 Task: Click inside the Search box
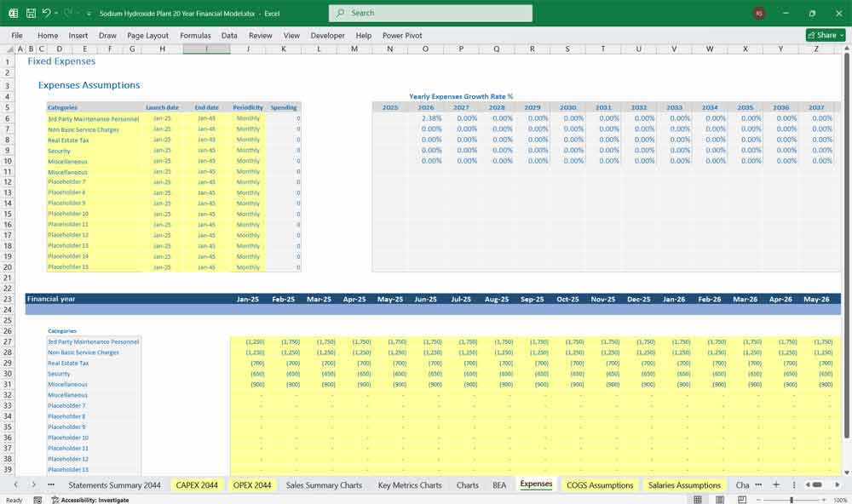pos(430,13)
